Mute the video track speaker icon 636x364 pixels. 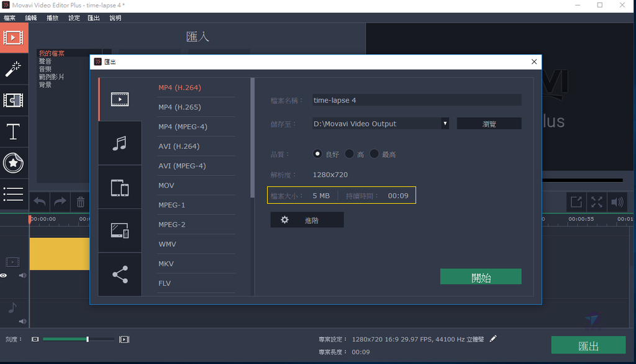tap(23, 276)
